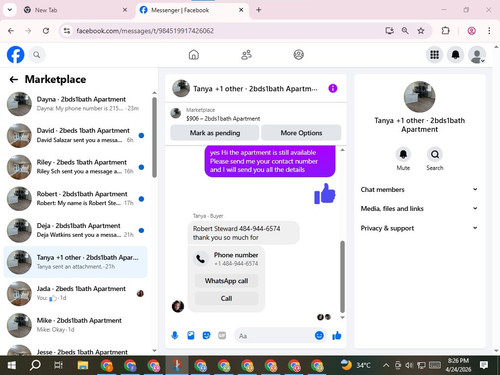
Task: Click the phone icon in phone number card
Action: 201,259
